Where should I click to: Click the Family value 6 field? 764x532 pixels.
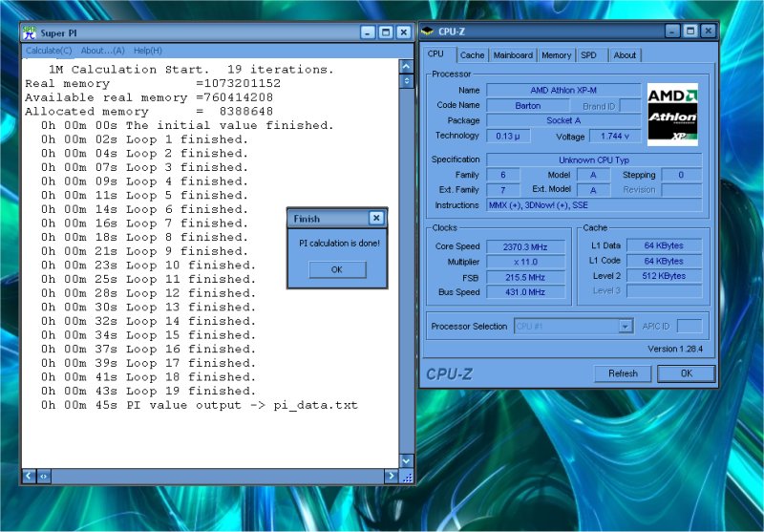[x=503, y=175]
